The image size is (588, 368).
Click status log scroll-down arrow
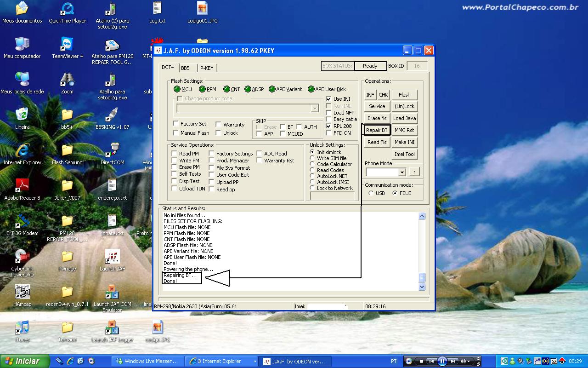[422, 287]
